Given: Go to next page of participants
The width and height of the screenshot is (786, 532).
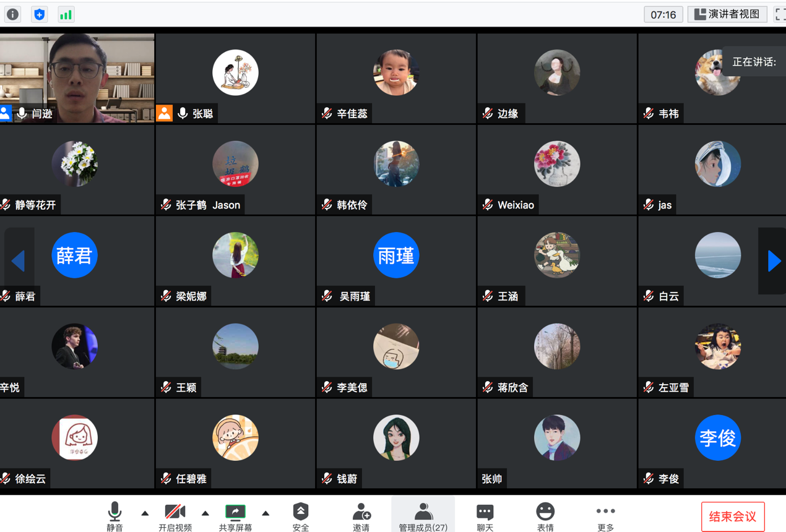Looking at the screenshot, I should 774,261.
